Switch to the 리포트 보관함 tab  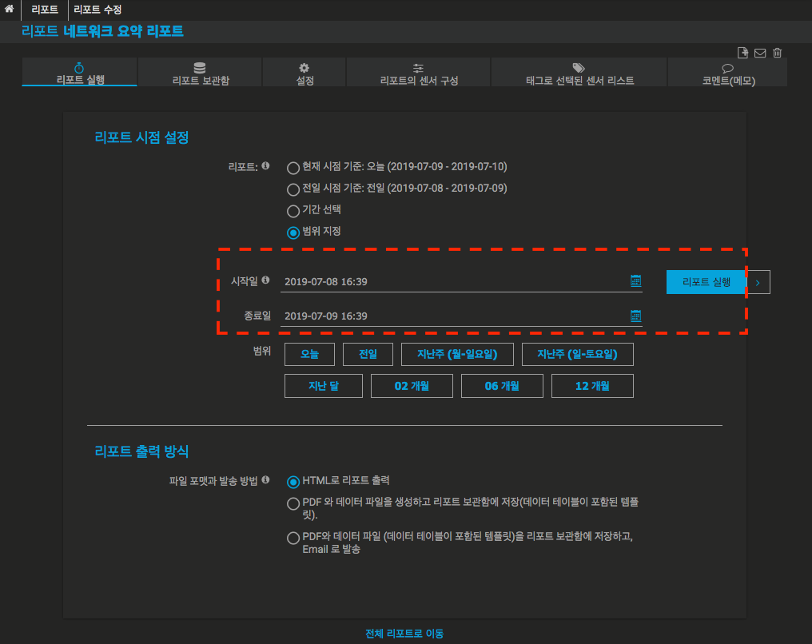[200, 73]
